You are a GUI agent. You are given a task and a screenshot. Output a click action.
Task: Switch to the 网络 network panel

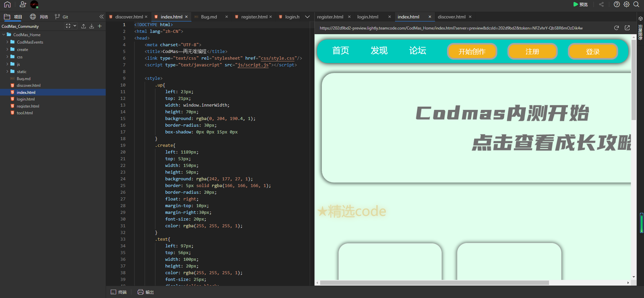click(x=39, y=17)
